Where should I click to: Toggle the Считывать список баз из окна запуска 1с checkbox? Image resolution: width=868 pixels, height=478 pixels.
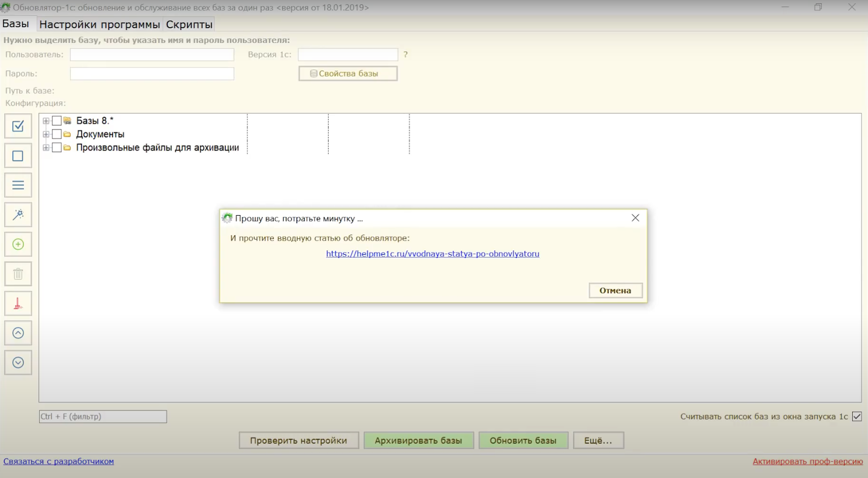(x=857, y=416)
